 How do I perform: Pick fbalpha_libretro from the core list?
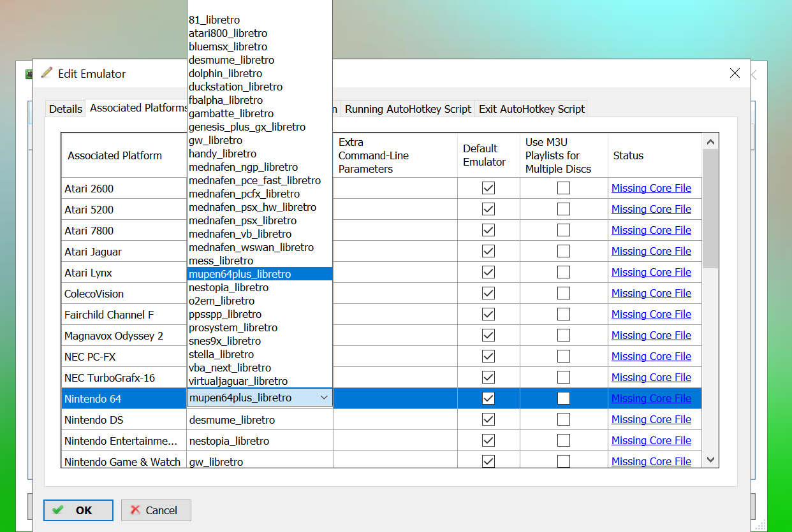(260, 100)
